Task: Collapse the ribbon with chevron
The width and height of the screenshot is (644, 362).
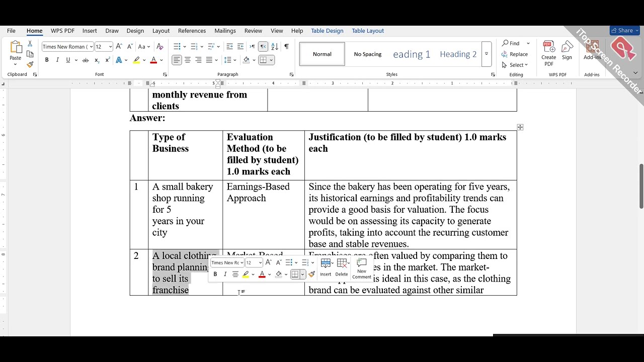Action: point(635,73)
